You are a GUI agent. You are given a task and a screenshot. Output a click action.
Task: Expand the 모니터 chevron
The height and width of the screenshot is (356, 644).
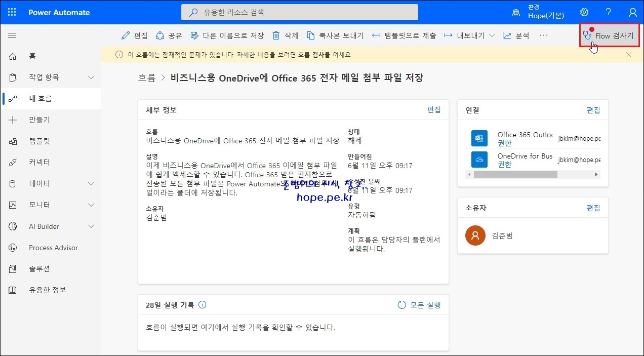91,205
